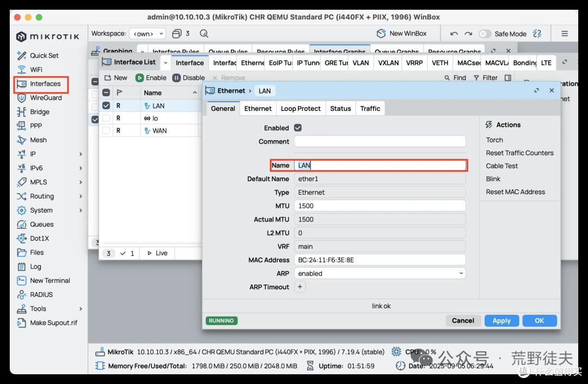The image size is (588, 384).
Task: Toggle the Safe Mode switch
Action: pos(485,34)
